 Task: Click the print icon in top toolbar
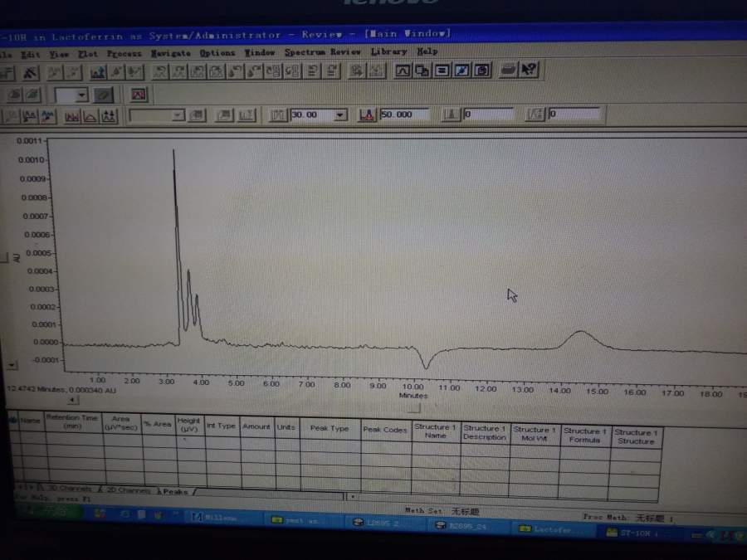coord(508,70)
